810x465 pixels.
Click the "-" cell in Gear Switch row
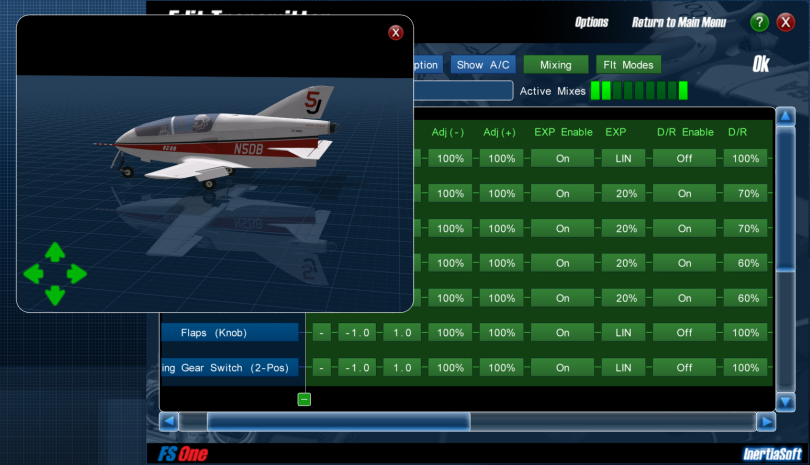tap(321, 368)
